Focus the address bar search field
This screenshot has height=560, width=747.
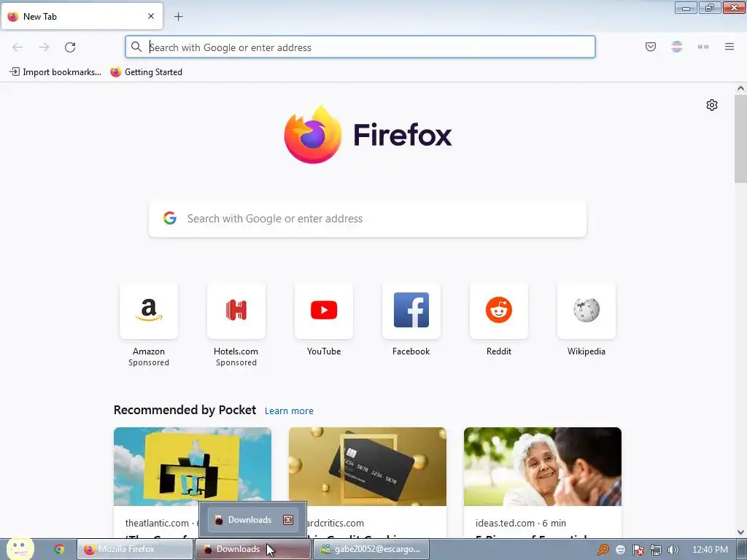tap(360, 47)
